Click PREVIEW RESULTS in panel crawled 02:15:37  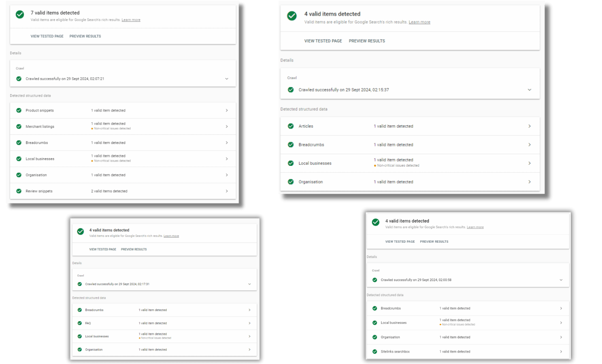coord(367,41)
